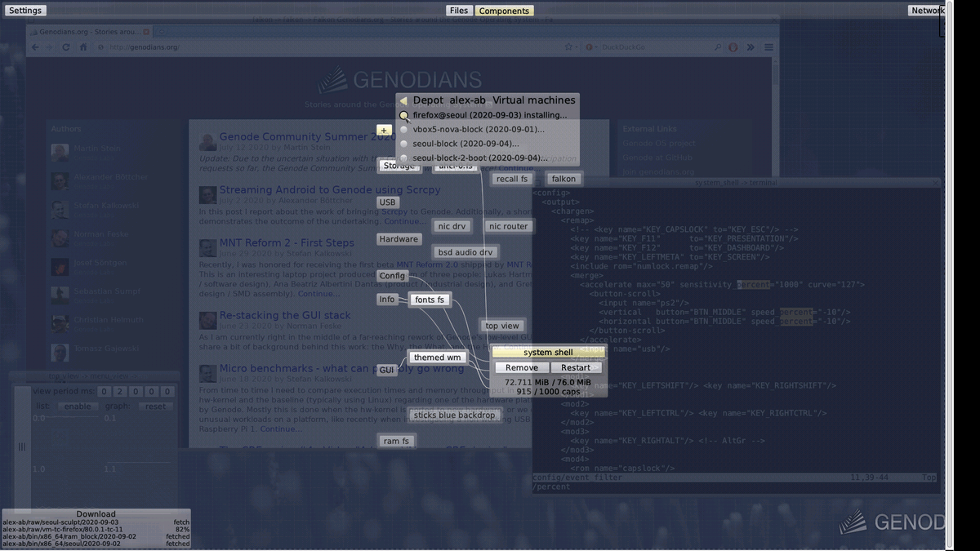Viewport: 980px width, 551px height.
Task: Select the vbox5-nova-block radio entry
Action: [x=403, y=130]
